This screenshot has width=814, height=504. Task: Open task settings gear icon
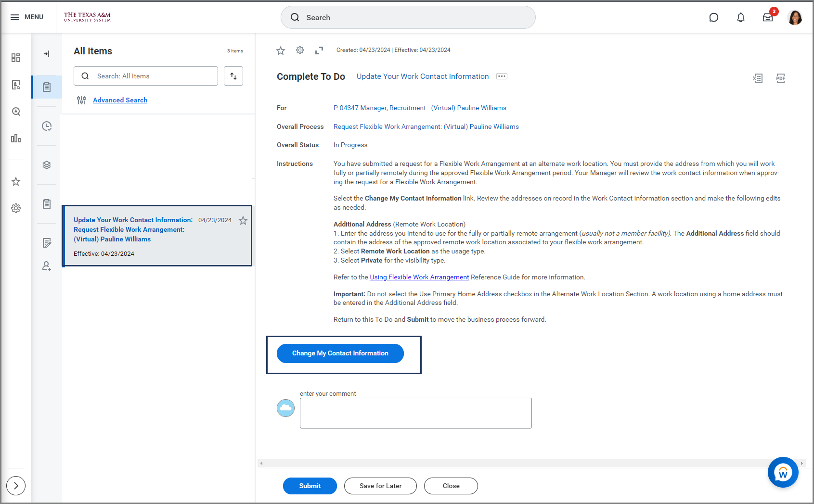pyautogui.click(x=300, y=50)
